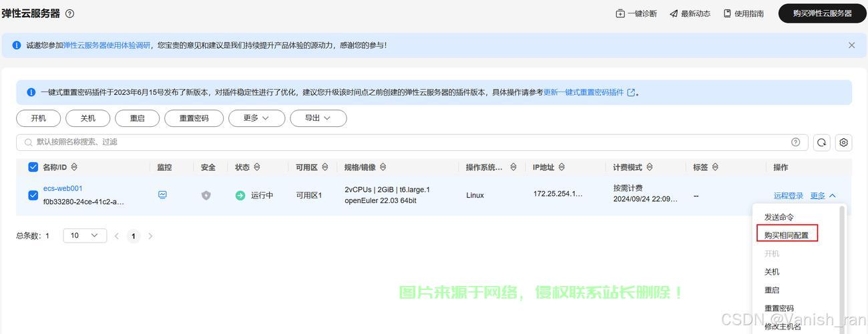868x334 pixels.
Task: Click the 2vCPUs | 2GiB | t6.large.1 spec text
Action: point(387,190)
